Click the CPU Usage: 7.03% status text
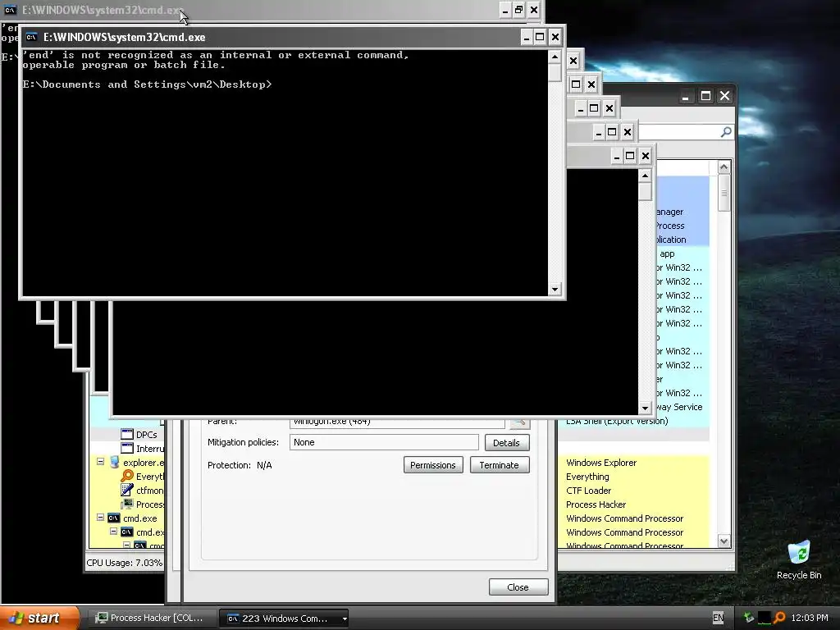 (x=124, y=563)
